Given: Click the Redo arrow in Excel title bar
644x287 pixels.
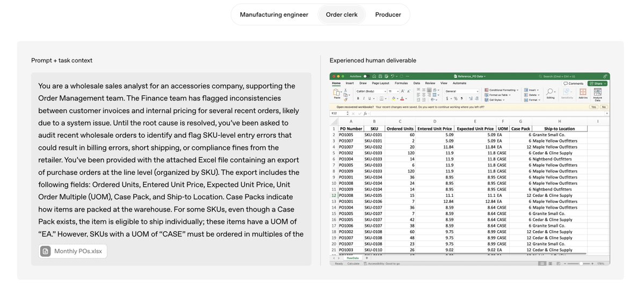Looking at the screenshot, I should pyautogui.click(x=401, y=76).
